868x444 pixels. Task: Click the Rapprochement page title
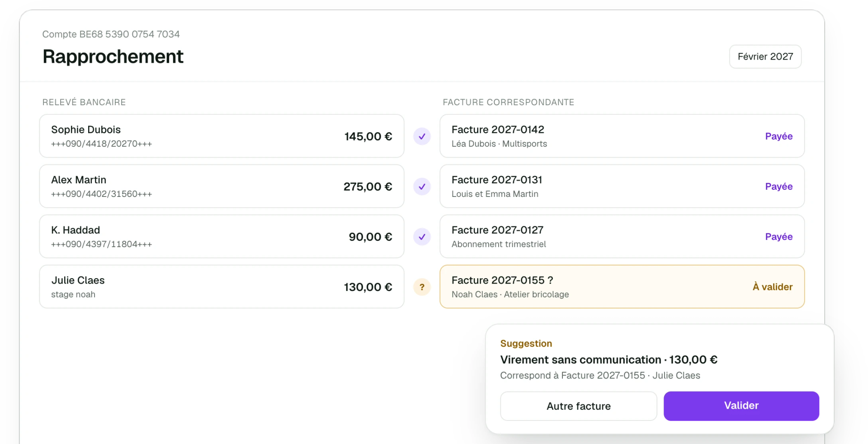113,56
